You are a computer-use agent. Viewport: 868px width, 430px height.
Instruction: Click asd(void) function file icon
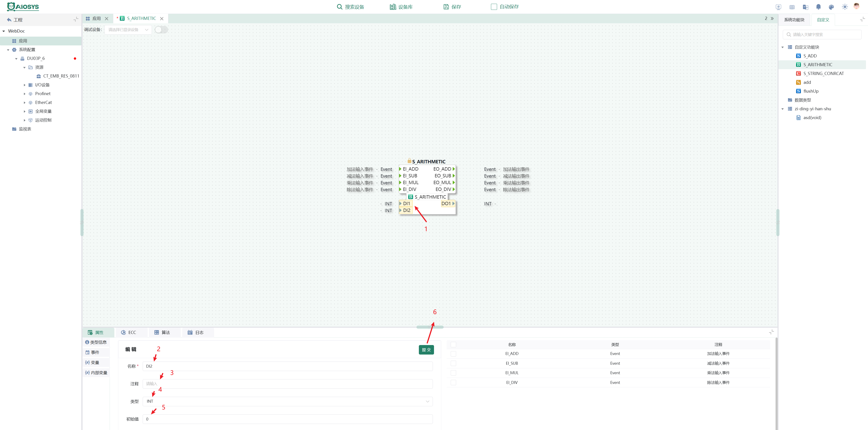798,117
